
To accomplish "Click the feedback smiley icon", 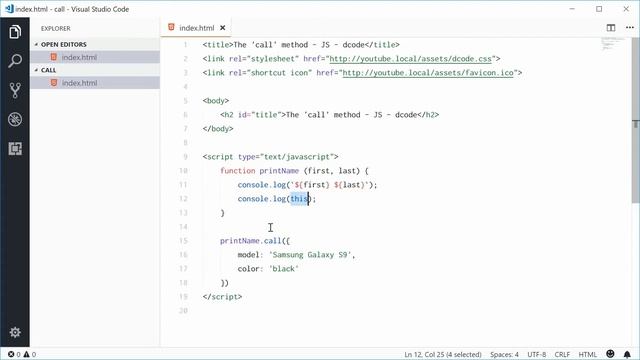I will tap(610, 354).
